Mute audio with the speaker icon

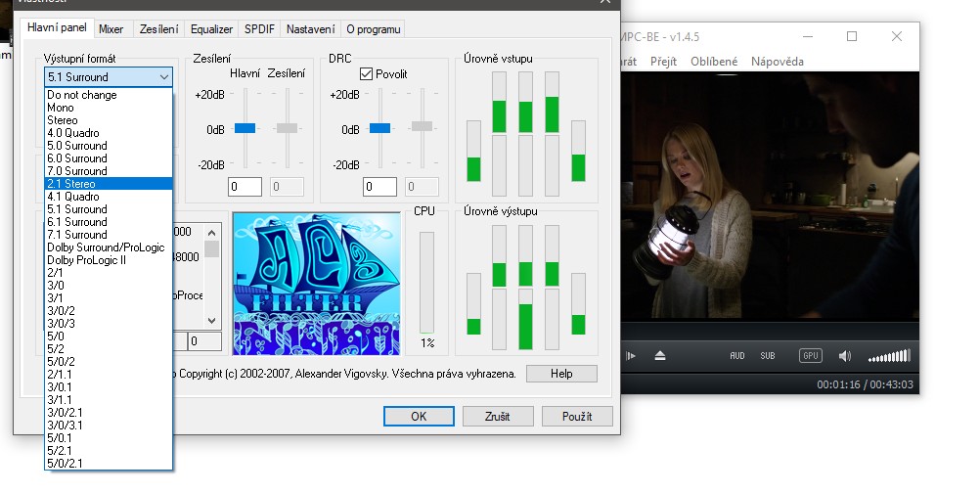[844, 356]
